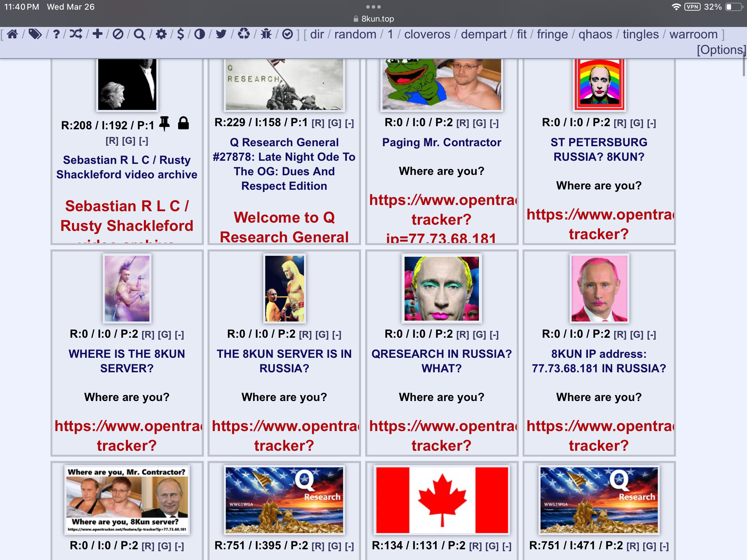Open the tags icon in top bar
Viewport: 747px width, 560px height.
click(35, 34)
